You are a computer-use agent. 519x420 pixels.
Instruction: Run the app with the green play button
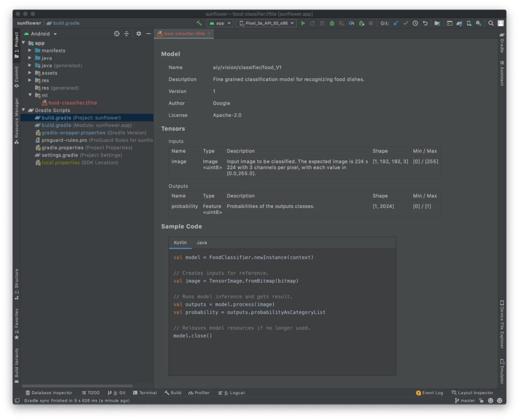pyautogui.click(x=303, y=23)
